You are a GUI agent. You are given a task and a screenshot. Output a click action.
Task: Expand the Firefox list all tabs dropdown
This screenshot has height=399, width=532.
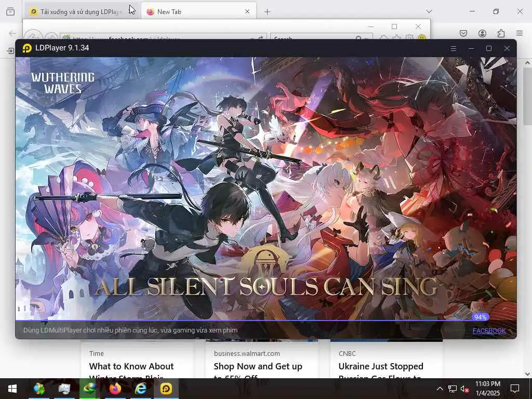coord(429,11)
